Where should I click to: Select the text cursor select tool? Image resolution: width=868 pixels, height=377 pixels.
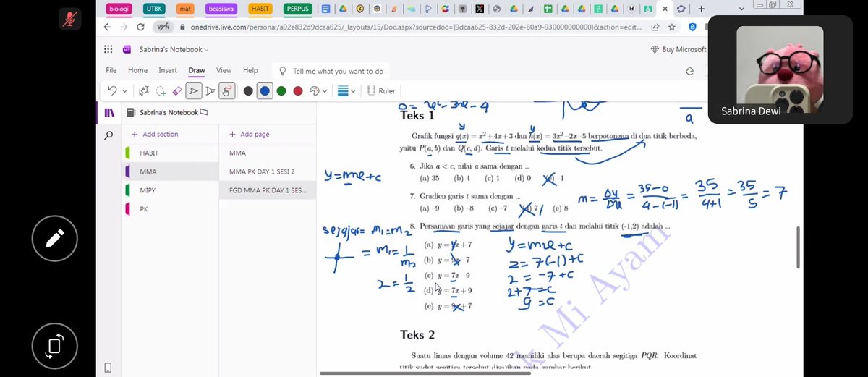tap(143, 90)
